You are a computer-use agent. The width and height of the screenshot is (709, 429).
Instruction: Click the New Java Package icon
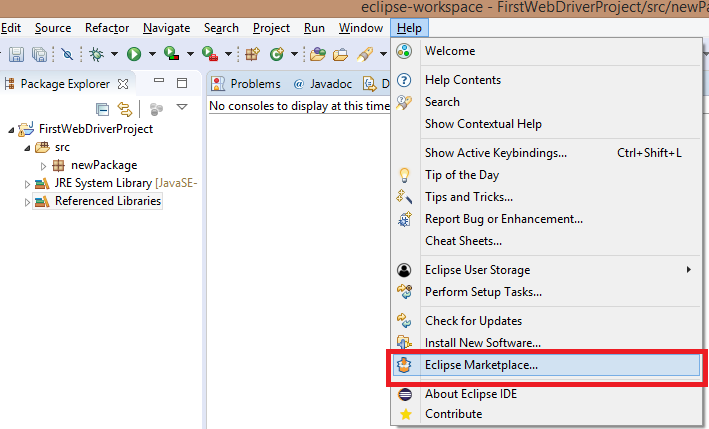(x=252, y=53)
